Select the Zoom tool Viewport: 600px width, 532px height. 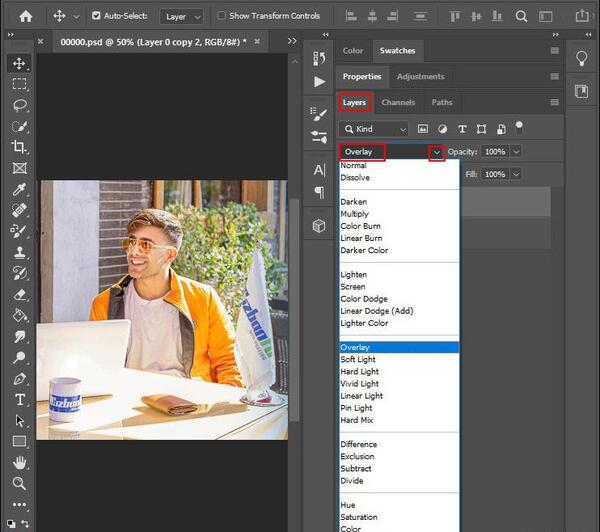click(19, 483)
